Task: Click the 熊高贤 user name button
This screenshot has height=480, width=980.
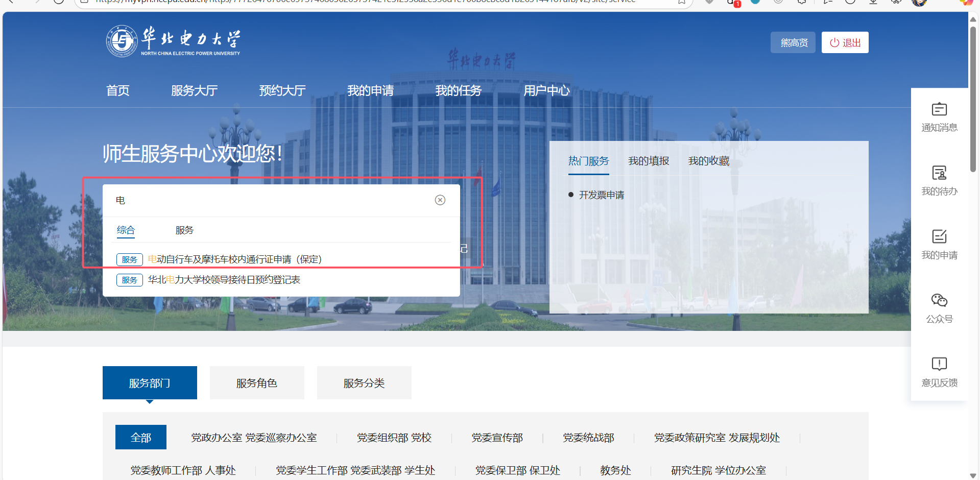Action: coord(793,42)
